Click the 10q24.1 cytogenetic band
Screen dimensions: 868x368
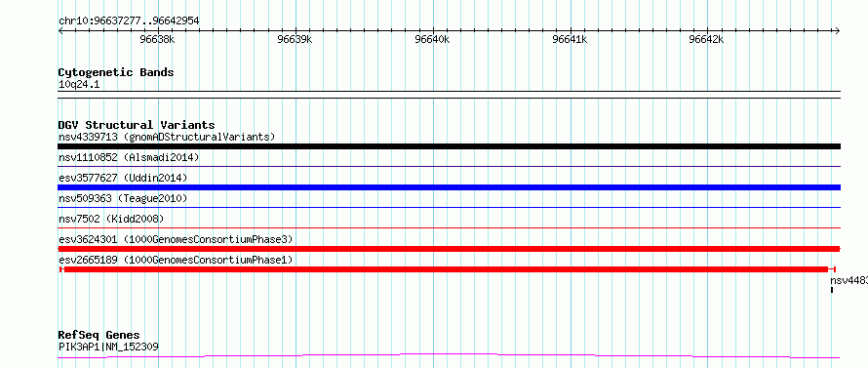click(x=449, y=95)
